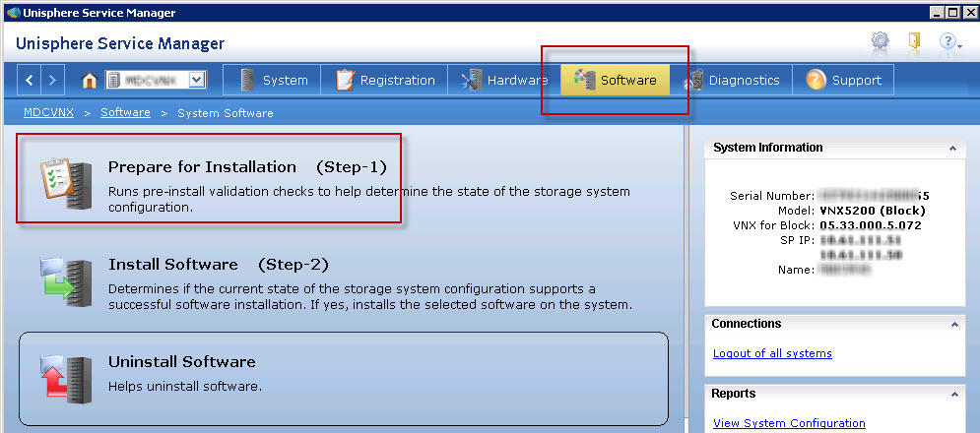This screenshot has width=980, height=433.
Task: Click Logout of all systems link
Action: click(x=772, y=353)
